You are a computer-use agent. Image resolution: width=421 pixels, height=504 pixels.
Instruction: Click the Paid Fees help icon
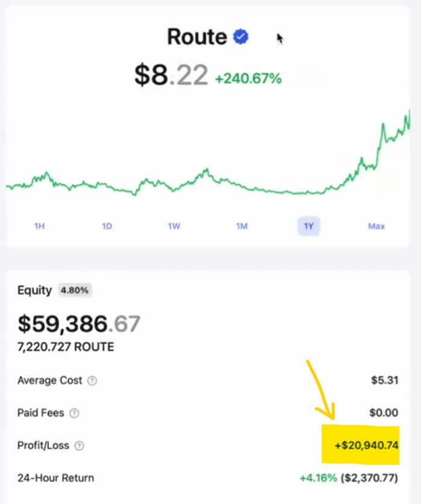coord(75,413)
